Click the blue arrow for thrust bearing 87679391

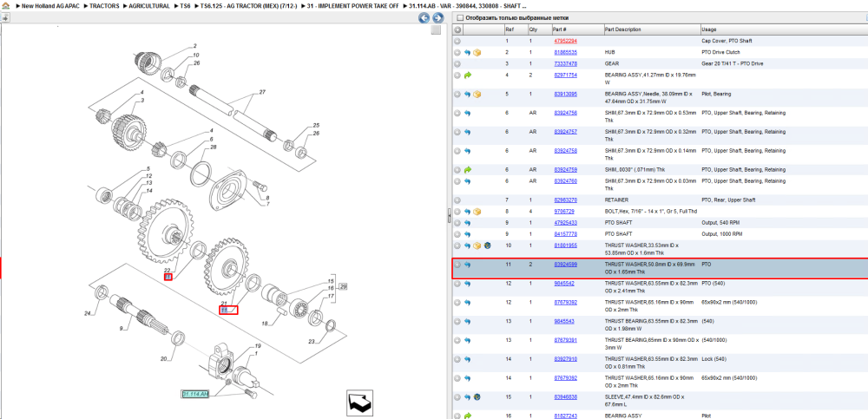point(467,340)
